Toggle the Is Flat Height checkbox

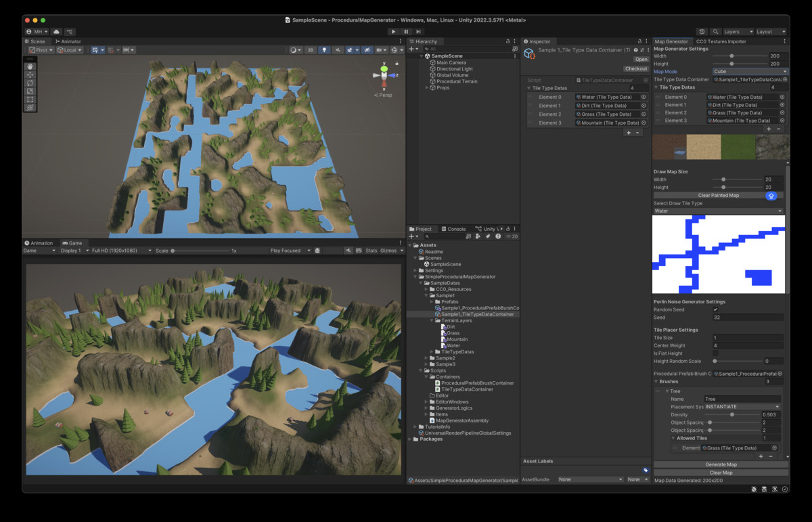pos(716,353)
